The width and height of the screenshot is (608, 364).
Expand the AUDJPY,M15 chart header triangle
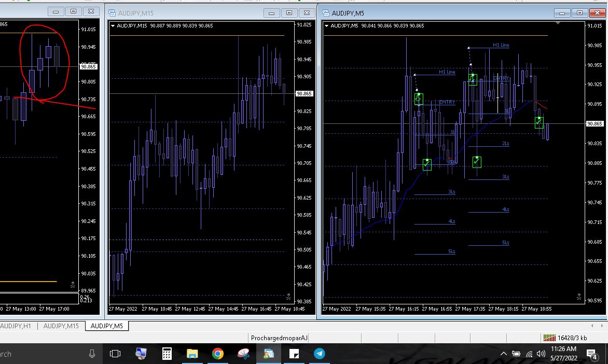pyautogui.click(x=113, y=25)
